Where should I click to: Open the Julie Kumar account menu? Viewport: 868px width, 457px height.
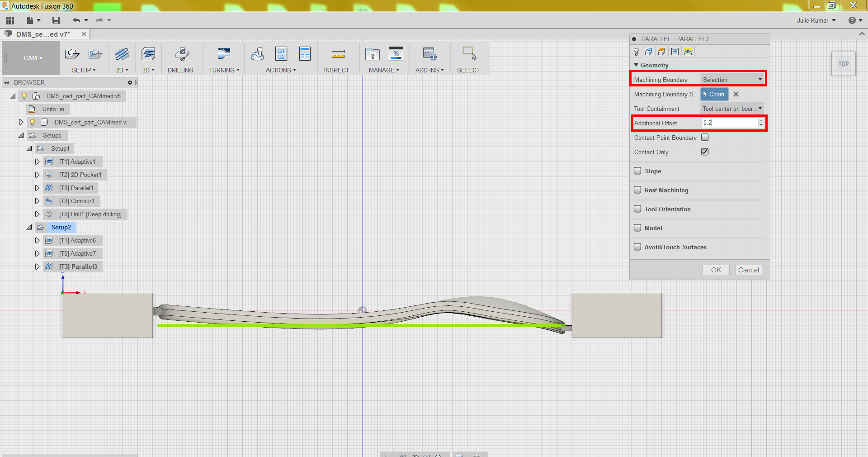point(816,20)
